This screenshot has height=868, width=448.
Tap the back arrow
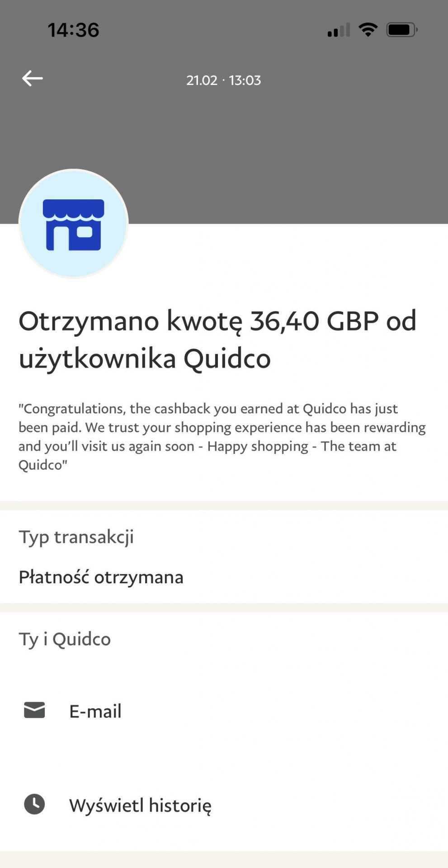tap(33, 79)
